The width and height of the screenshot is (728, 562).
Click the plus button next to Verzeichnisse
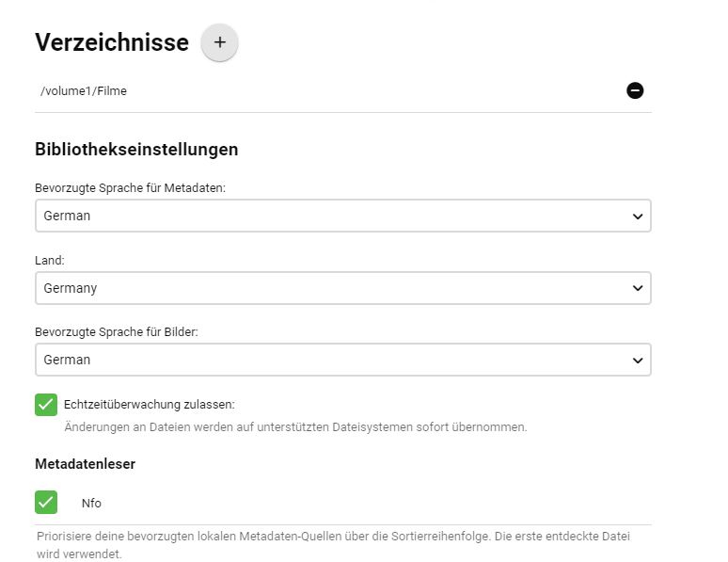tap(219, 42)
